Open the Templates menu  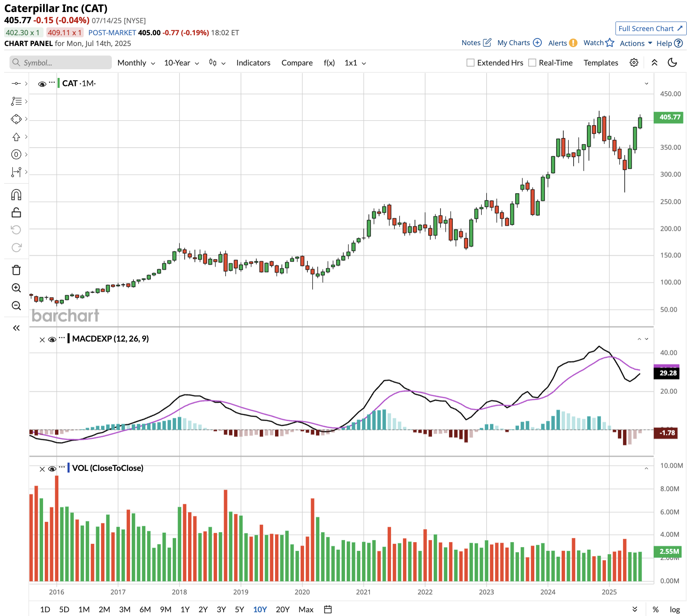tap(601, 63)
